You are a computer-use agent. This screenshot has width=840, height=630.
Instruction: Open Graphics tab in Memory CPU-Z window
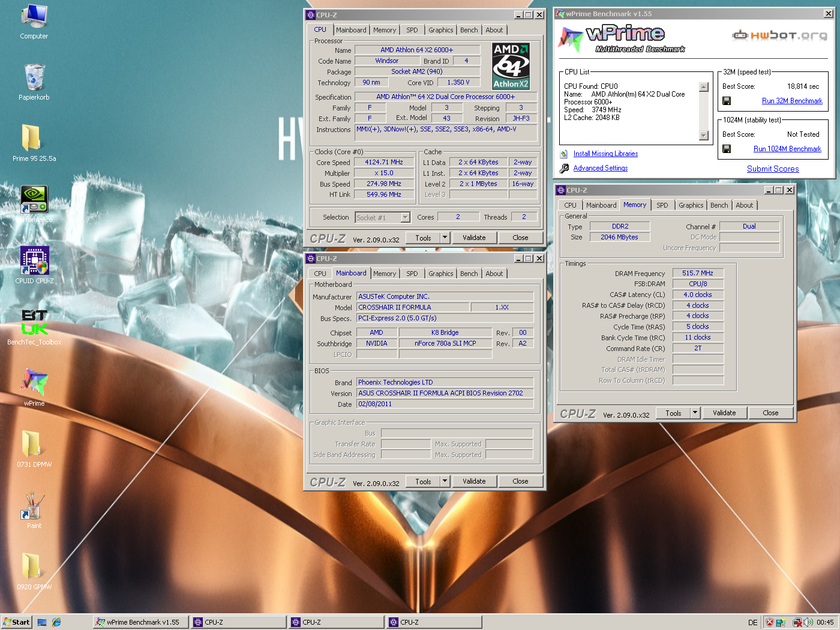pos(691,205)
